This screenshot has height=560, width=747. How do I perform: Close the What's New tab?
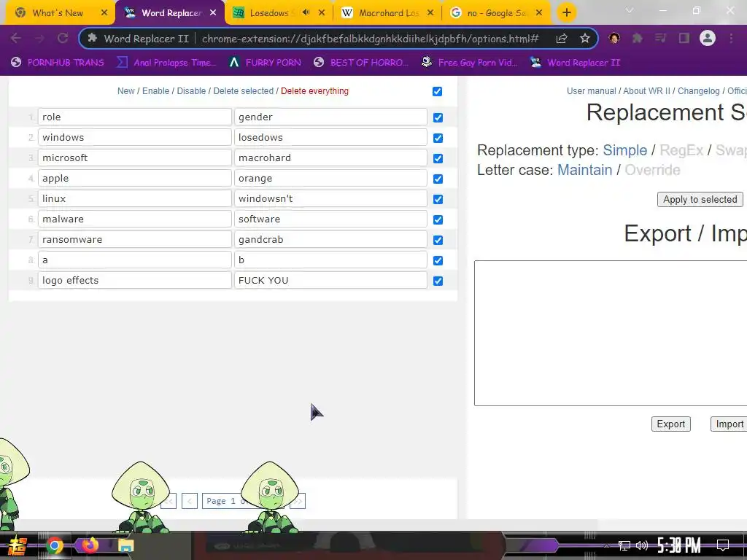(x=104, y=13)
